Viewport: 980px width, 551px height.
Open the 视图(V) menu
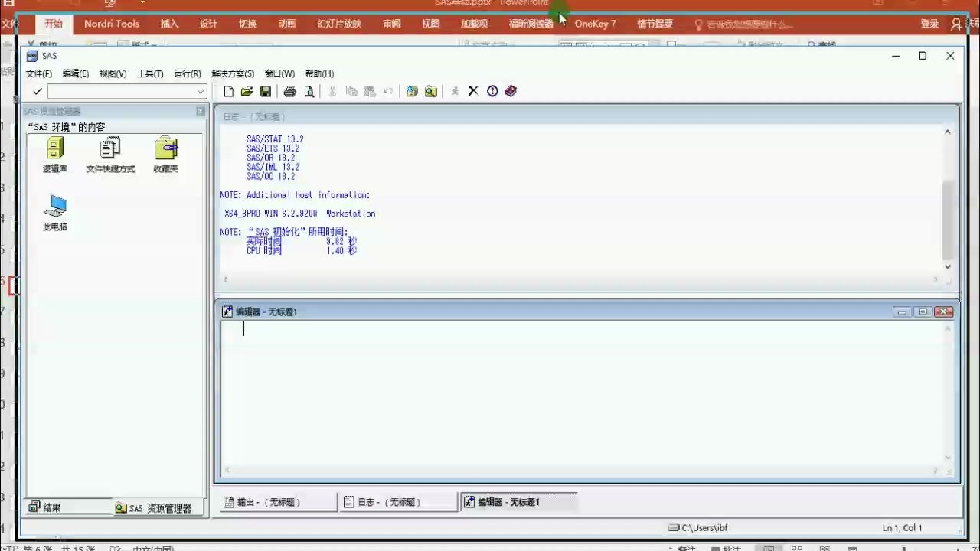(113, 73)
